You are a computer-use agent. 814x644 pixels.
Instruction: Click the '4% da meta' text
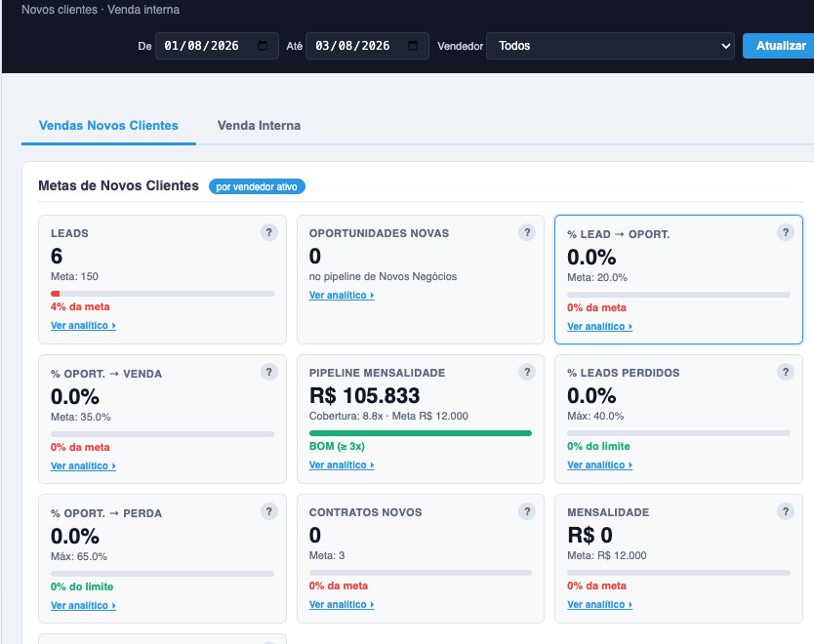pyautogui.click(x=80, y=306)
